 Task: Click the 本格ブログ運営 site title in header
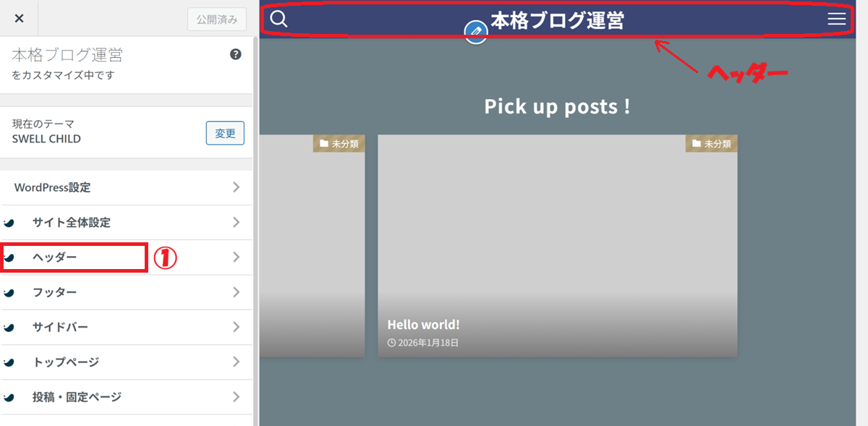pos(557,20)
